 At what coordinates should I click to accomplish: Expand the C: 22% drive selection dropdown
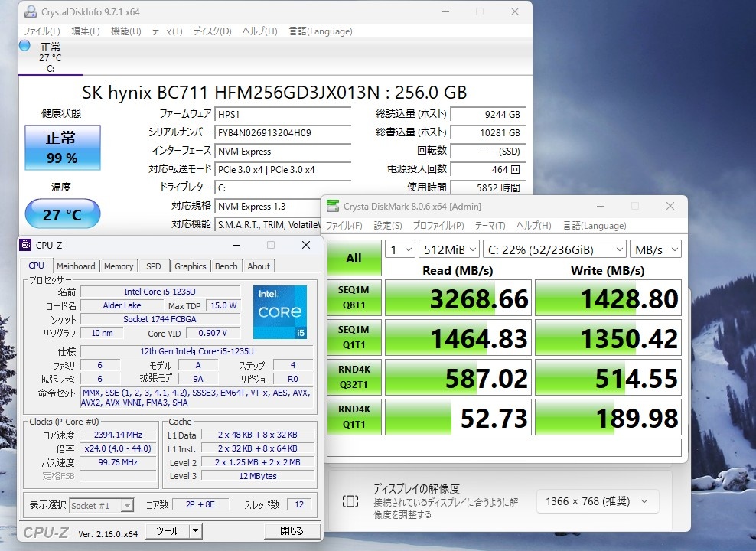tap(556, 249)
